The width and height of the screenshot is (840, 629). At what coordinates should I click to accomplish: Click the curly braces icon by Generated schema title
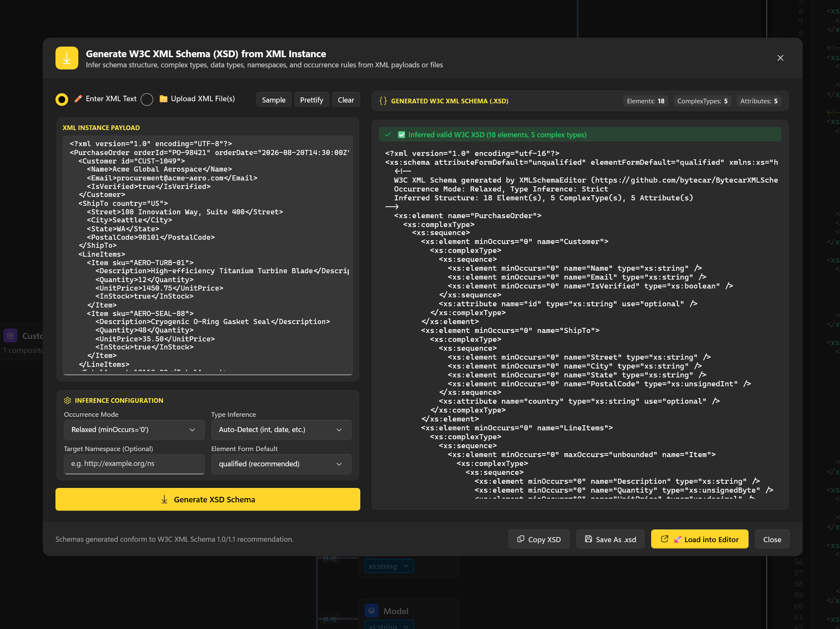coord(383,101)
